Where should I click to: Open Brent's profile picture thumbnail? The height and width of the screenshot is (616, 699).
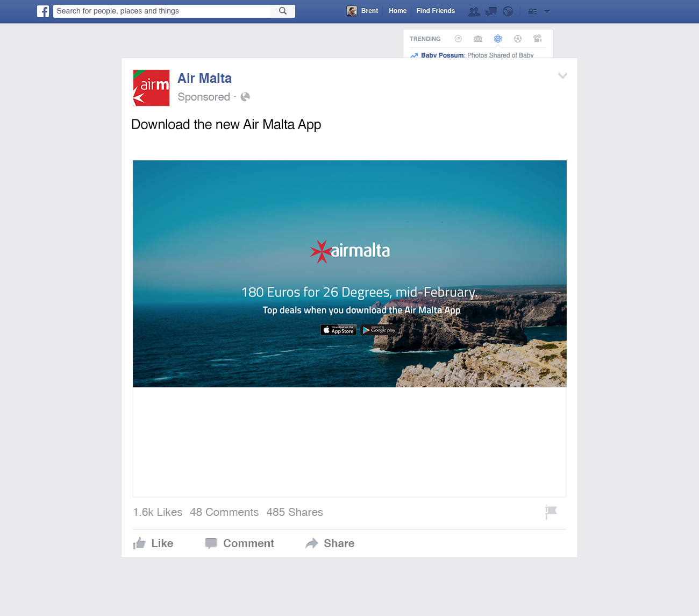click(x=352, y=11)
